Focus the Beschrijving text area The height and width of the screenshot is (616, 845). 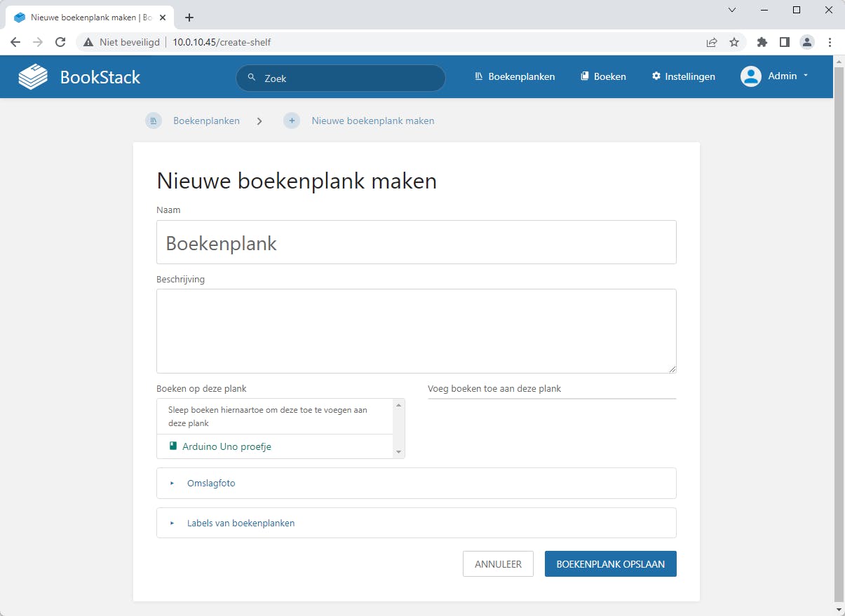pyautogui.click(x=416, y=331)
